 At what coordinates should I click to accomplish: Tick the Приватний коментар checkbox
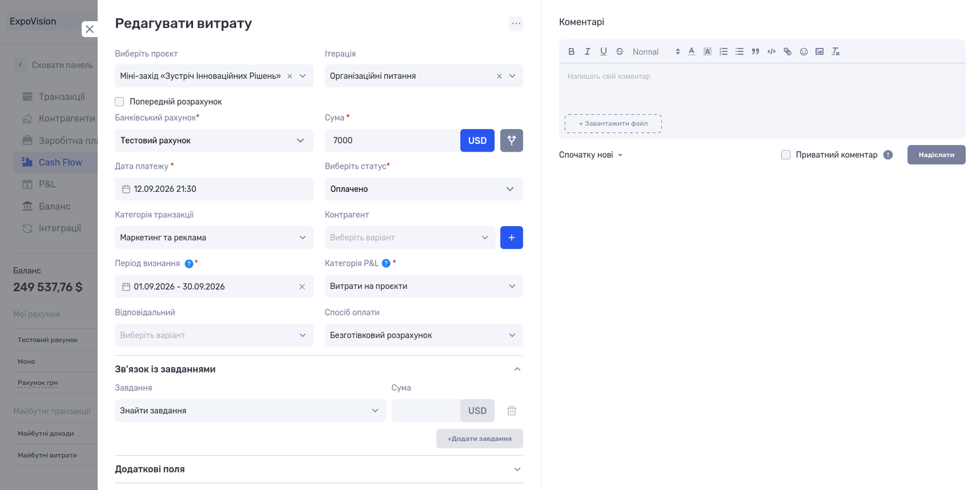coord(786,155)
